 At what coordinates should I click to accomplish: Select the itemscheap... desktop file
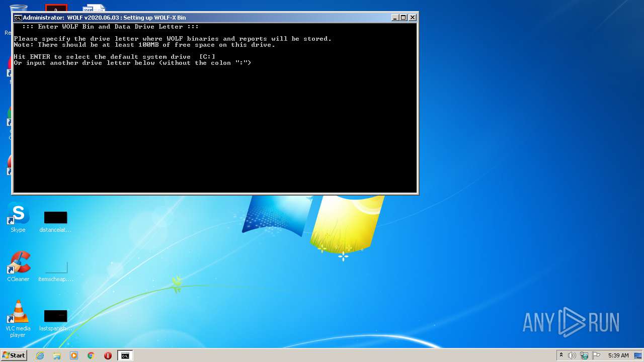click(x=55, y=271)
